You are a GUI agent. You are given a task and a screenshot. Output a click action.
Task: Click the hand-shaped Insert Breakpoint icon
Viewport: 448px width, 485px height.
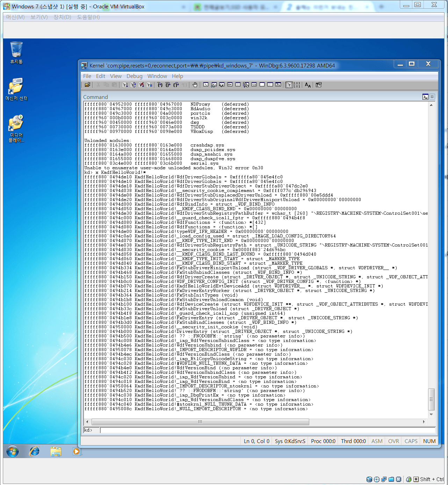pyautogui.click(x=195, y=85)
